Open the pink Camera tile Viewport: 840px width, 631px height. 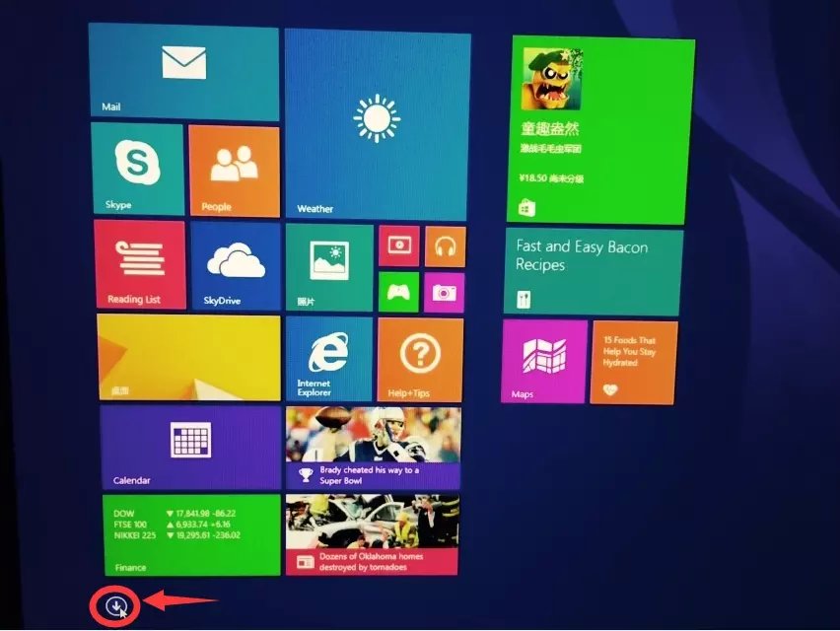tap(444, 293)
